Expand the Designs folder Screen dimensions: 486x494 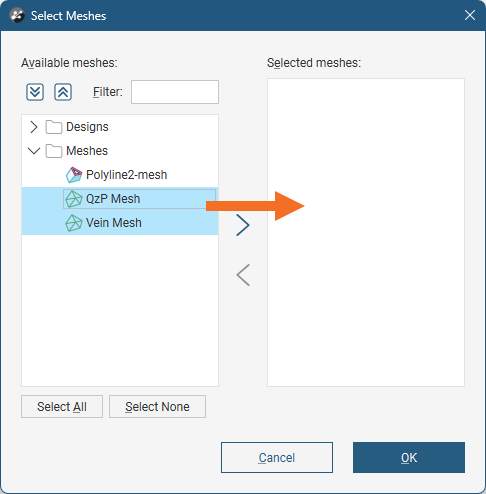coord(34,127)
